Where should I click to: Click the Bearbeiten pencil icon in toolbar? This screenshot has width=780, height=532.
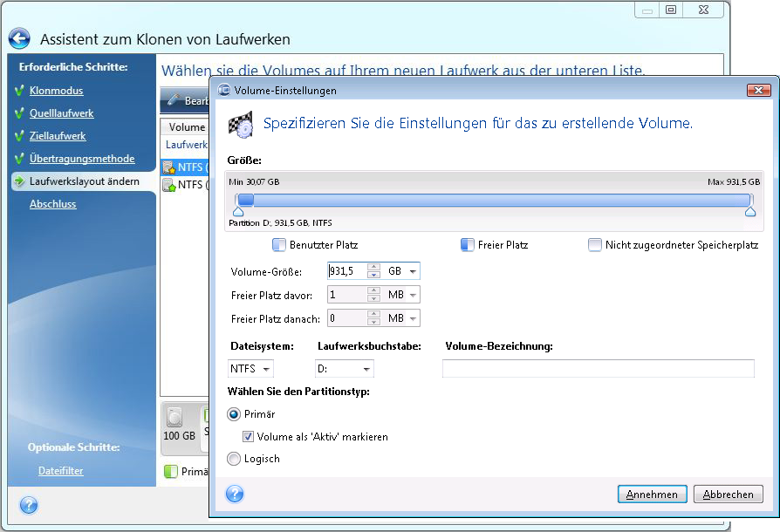click(x=174, y=100)
